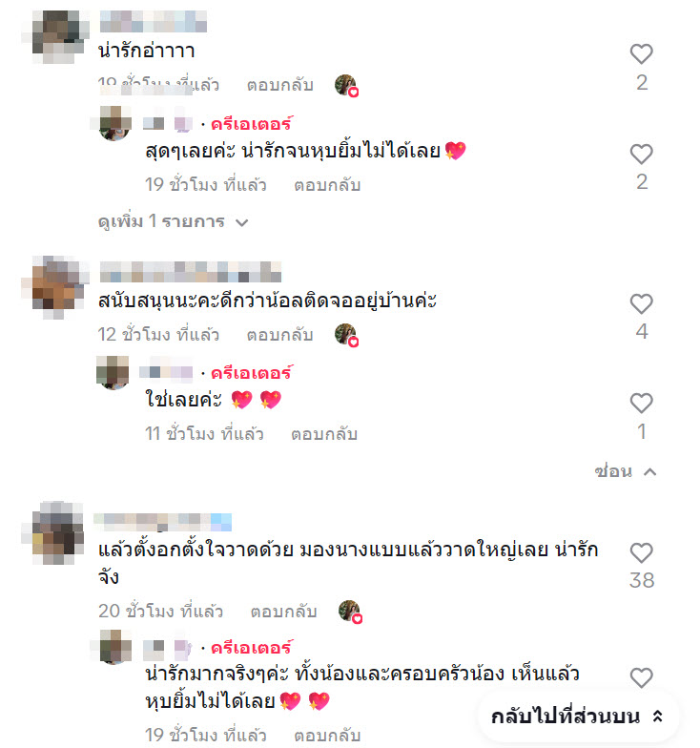Click "กลับไปที่ส่วนบน" back-to-top button
Image resolution: width=700 pixels, height=748 pixels.
click(577, 716)
